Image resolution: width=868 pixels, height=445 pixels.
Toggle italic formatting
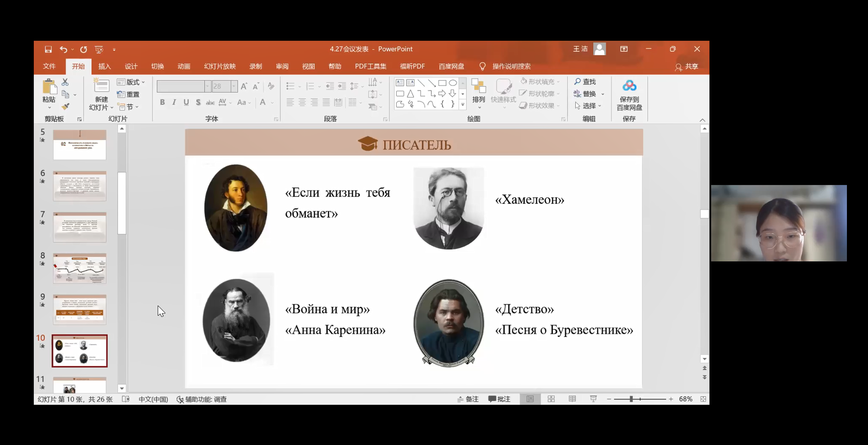pos(174,102)
